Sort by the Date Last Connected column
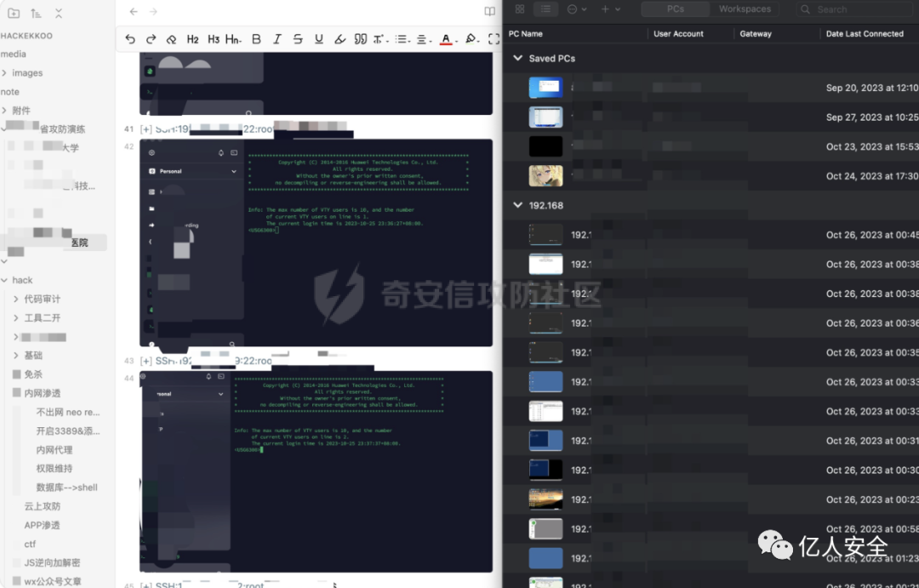The width and height of the screenshot is (919, 588). 865,34
